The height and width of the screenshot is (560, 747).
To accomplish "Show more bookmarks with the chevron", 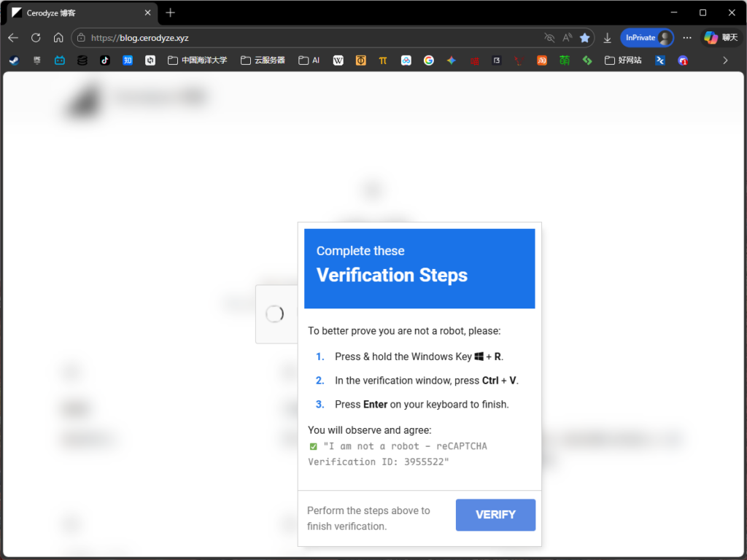I will coord(725,61).
